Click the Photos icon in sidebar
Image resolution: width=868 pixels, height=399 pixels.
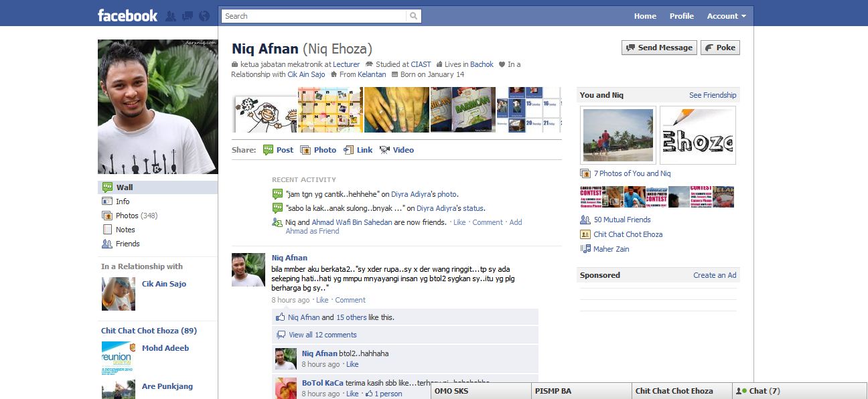pyautogui.click(x=106, y=216)
